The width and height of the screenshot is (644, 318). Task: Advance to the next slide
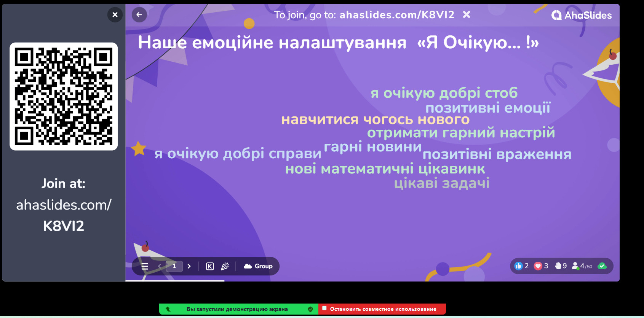pyautogui.click(x=189, y=266)
